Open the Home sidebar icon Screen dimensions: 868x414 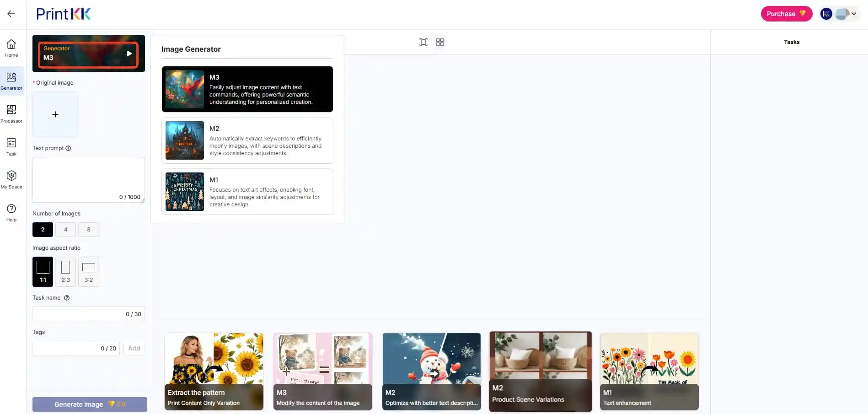click(x=11, y=48)
